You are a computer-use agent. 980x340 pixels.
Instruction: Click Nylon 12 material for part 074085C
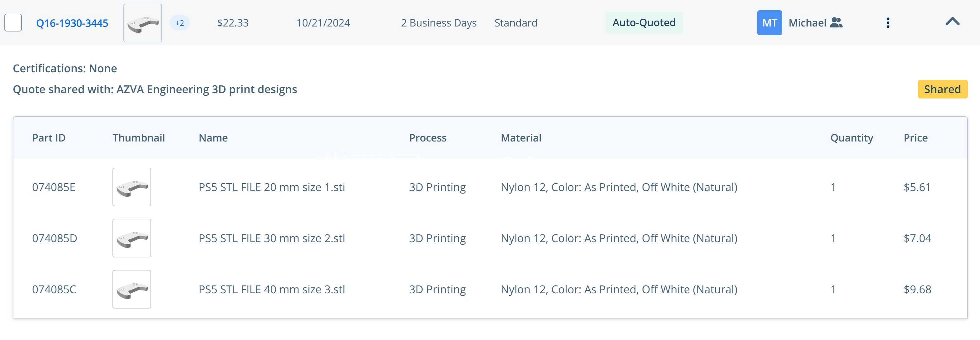[x=619, y=290]
